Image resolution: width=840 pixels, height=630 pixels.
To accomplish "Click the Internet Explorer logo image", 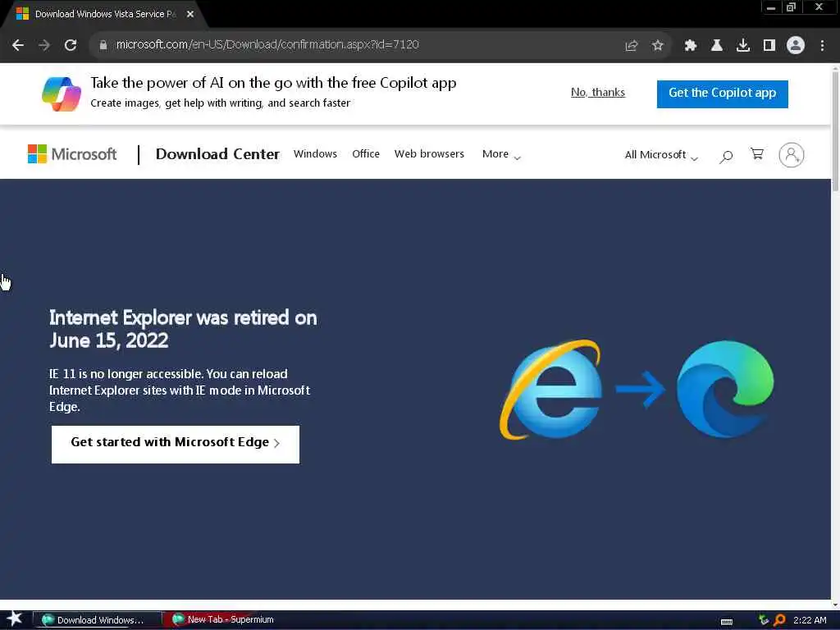I will (x=552, y=390).
